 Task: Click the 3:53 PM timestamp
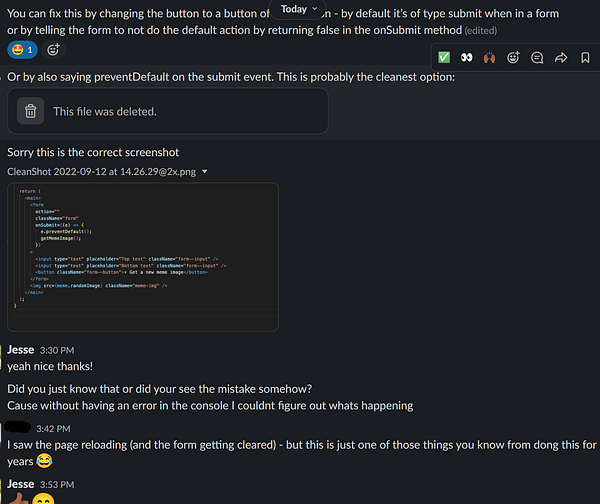pyautogui.click(x=56, y=485)
